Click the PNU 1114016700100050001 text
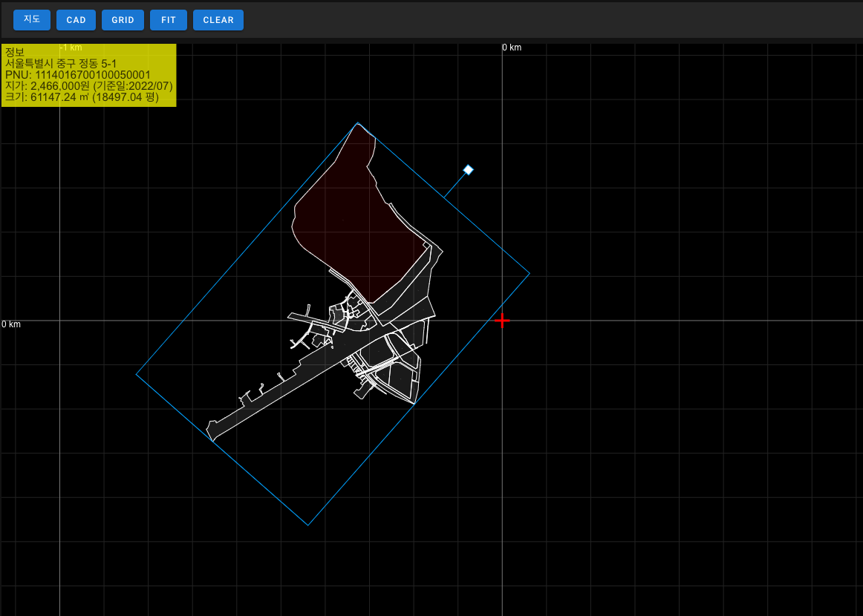Screen dimensions: 863x616 [77, 75]
